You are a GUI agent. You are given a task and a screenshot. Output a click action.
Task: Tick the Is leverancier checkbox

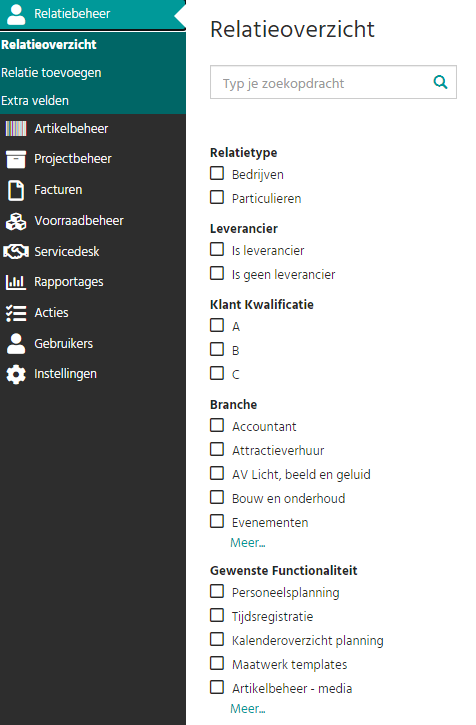coord(217,249)
